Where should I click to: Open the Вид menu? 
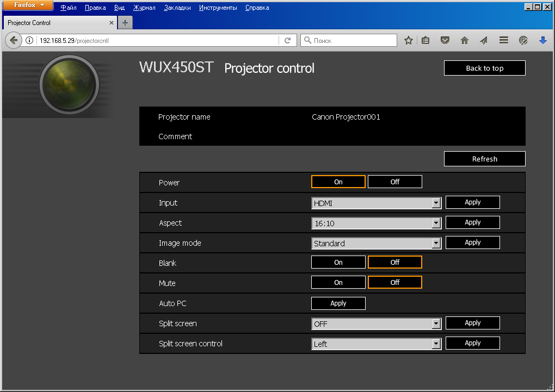[x=119, y=8]
